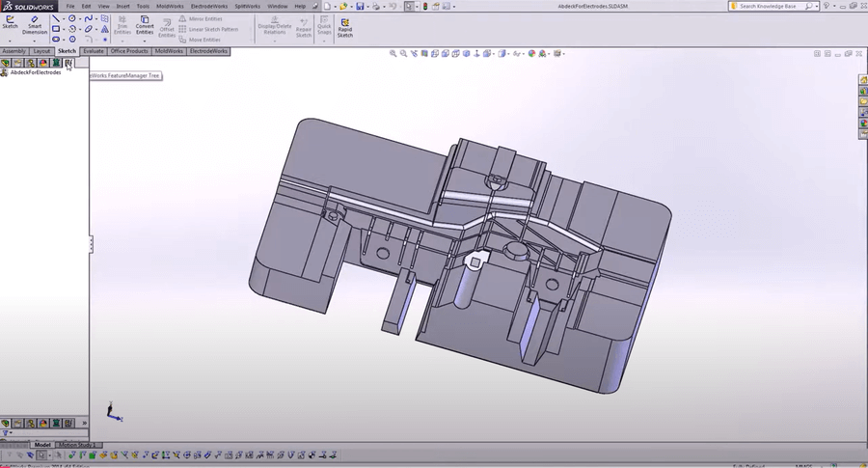The width and height of the screenshot is (868, 468).
Task: Select the Line sketch tool
Action: coord(55,18)
